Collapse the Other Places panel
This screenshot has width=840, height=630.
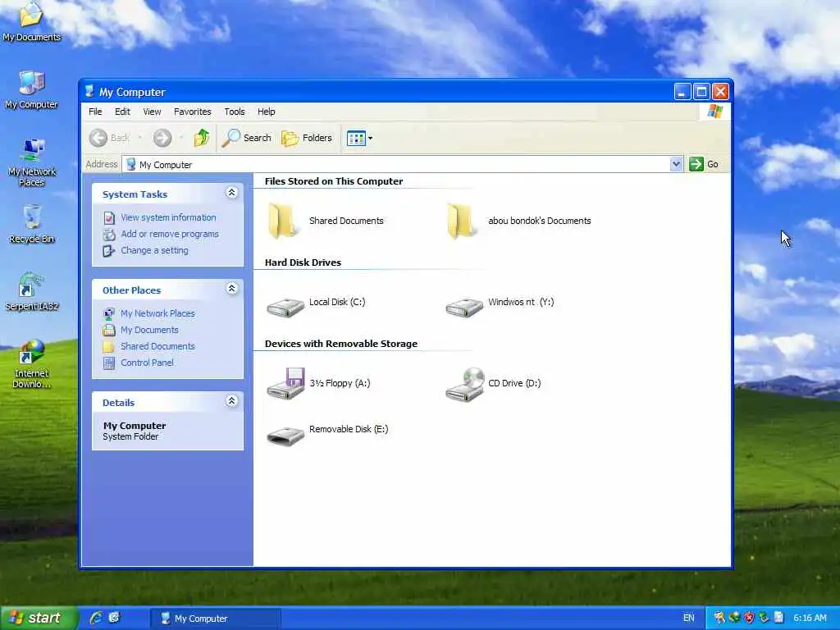pyautogui.click(x=231, y=290)
